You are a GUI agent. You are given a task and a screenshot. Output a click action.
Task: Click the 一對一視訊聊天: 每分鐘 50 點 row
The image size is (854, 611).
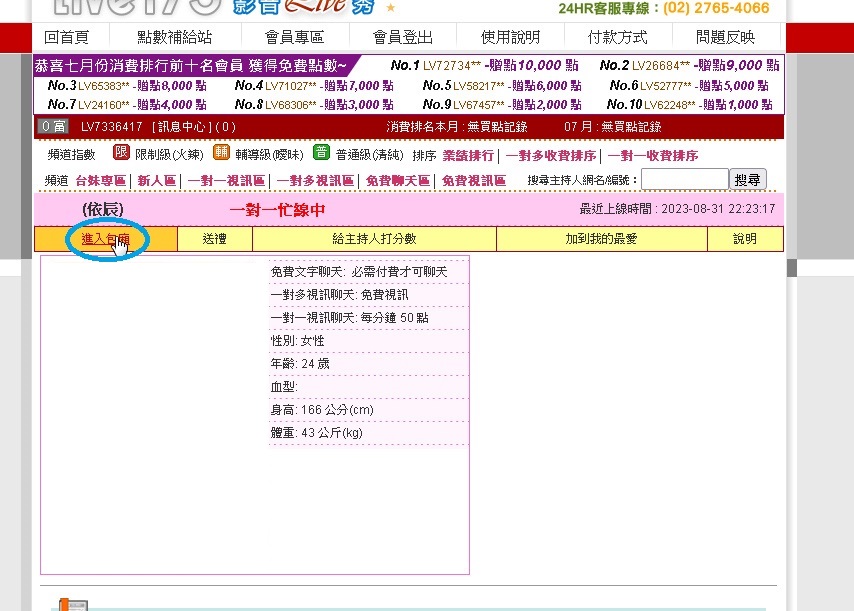(369, 318)
